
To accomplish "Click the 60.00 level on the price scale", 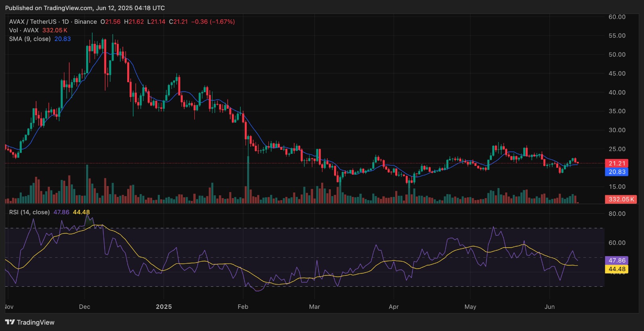I will [617, 17].
